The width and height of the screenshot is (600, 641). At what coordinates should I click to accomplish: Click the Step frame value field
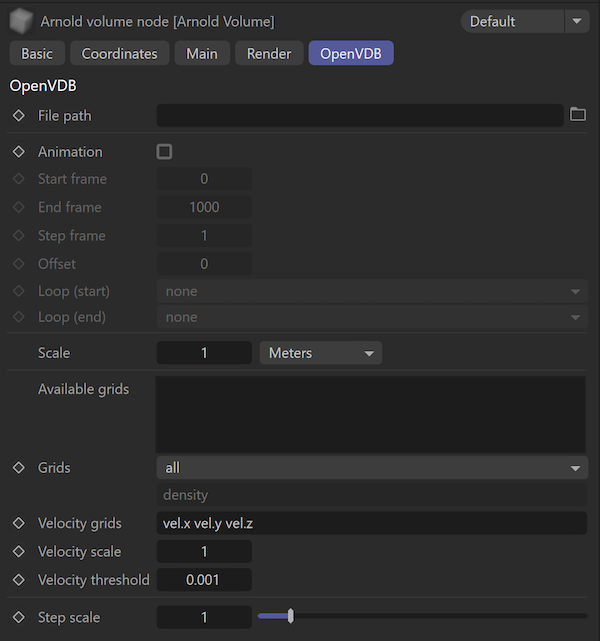tap(204, 235)
